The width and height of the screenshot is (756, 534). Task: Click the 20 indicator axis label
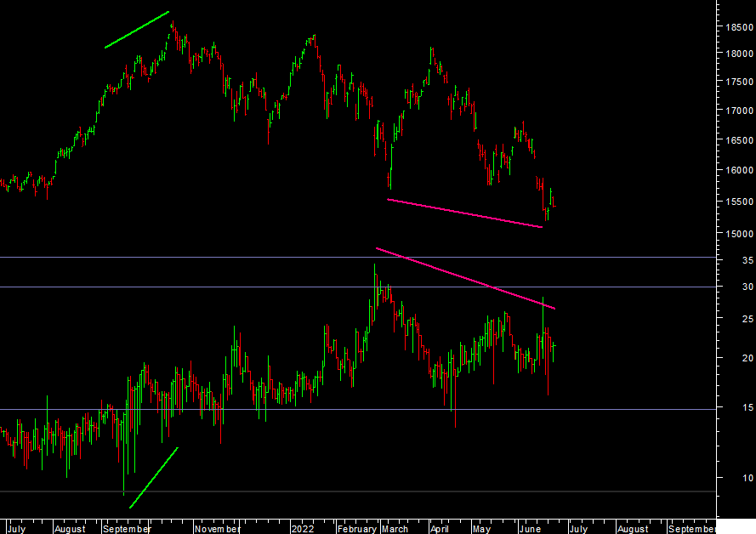(x=747, y=358)
